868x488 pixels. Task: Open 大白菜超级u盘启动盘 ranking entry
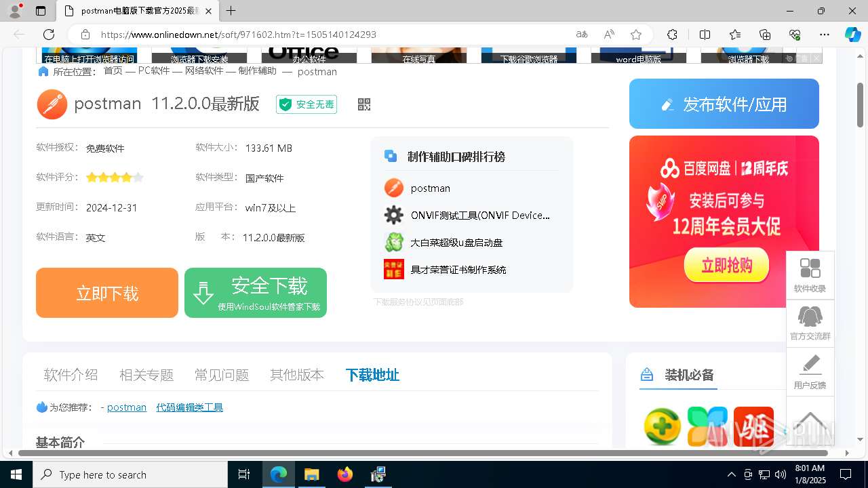coord(456,243)
